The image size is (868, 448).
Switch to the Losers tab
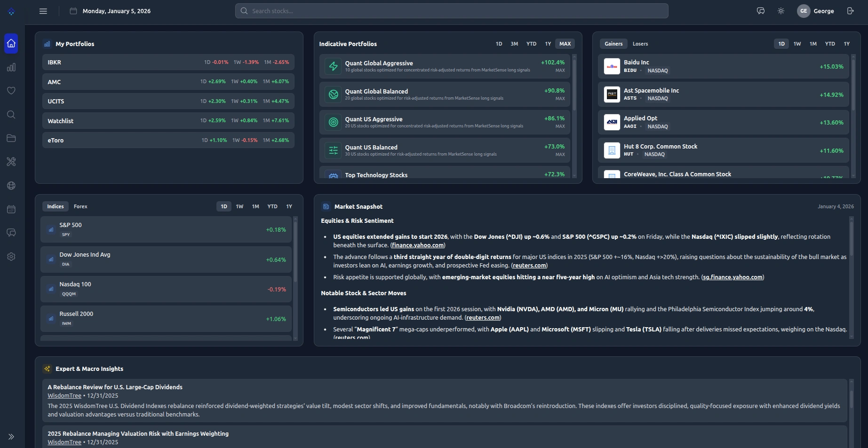click(x=640, y=44)
